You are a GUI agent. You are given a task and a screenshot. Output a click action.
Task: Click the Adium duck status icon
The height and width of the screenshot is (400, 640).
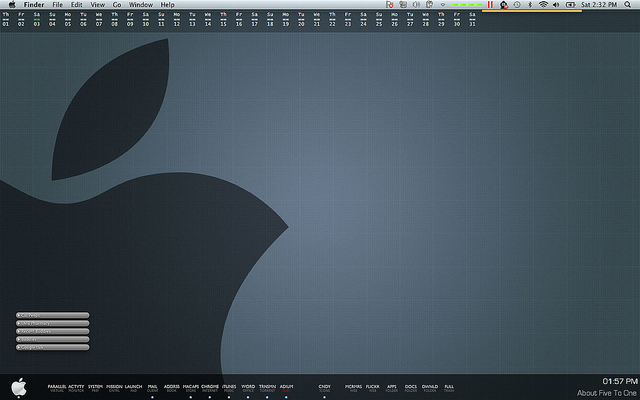pyautogui.click(x=504, y=4)
